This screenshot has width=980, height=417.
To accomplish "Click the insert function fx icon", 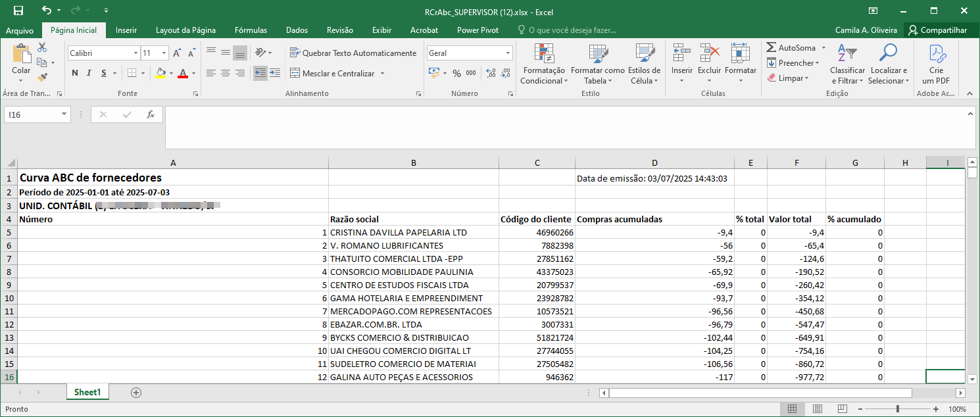I will tap(151, 114).
